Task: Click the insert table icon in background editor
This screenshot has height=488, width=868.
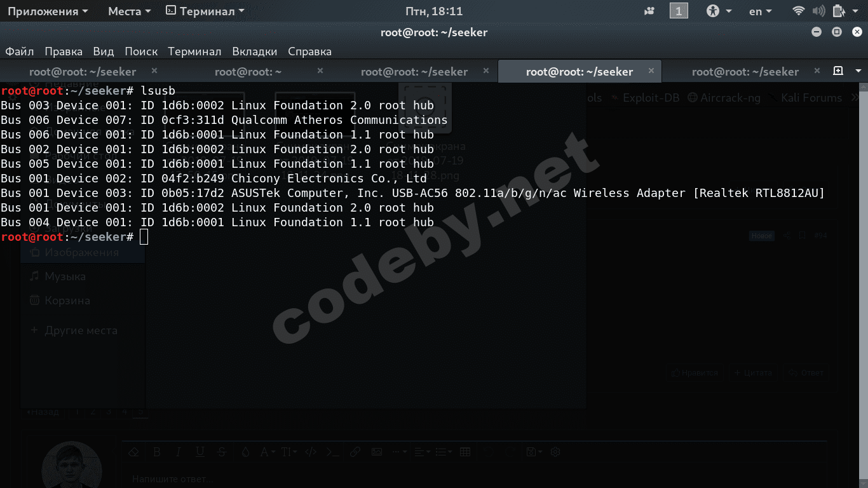Action: coord(465,452)
